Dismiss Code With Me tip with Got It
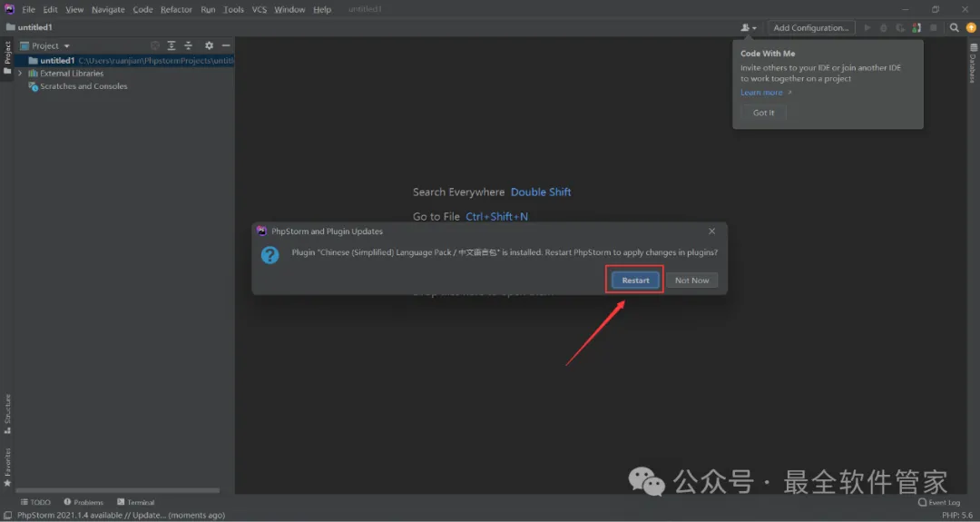 coord(763,113)
